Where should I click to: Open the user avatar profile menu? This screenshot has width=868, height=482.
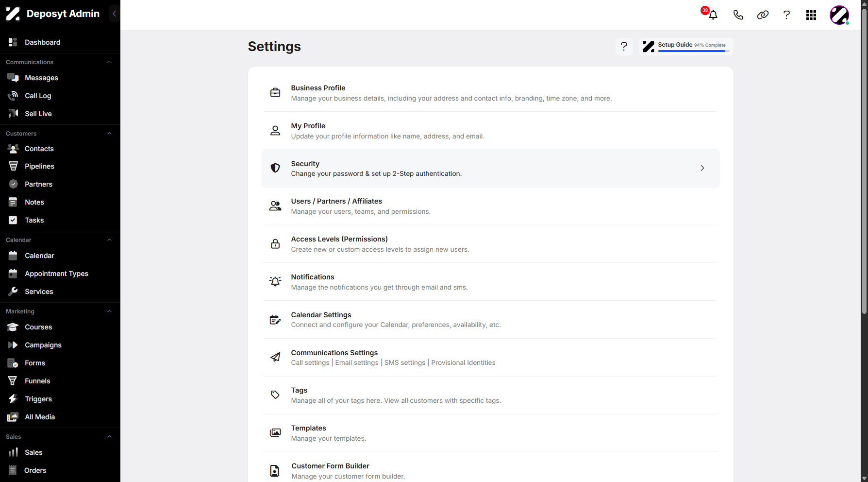pos(839,15)
